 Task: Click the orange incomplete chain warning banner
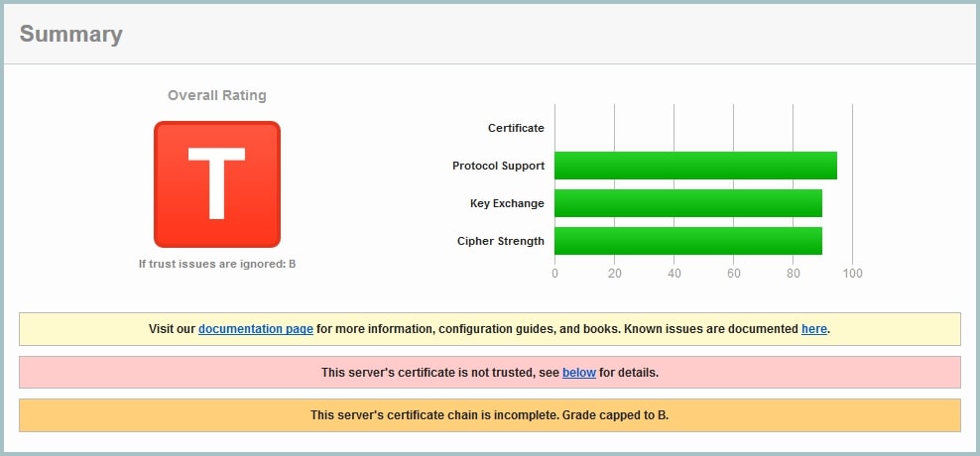(x=489, y=415)
